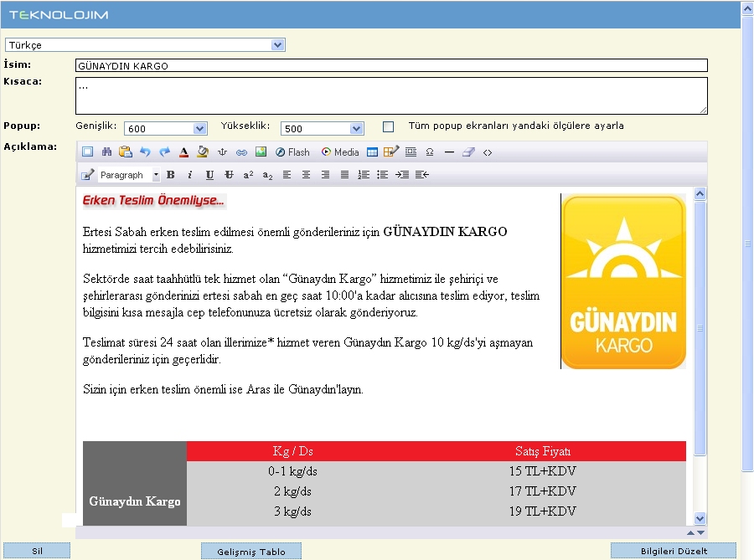This screenshot has width=754, height=560.
Task: Redo edit with the right-pointing arrow
Action: pos(164,152)
